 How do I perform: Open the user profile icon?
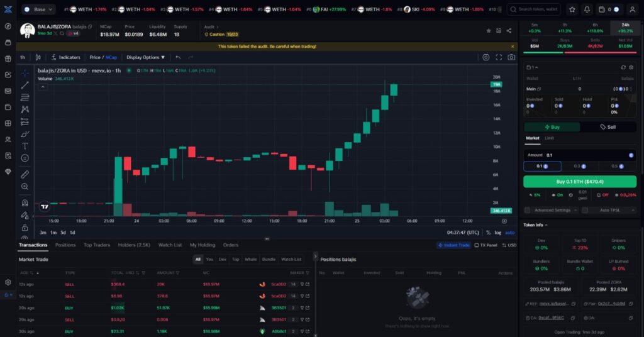pos(633,9)
